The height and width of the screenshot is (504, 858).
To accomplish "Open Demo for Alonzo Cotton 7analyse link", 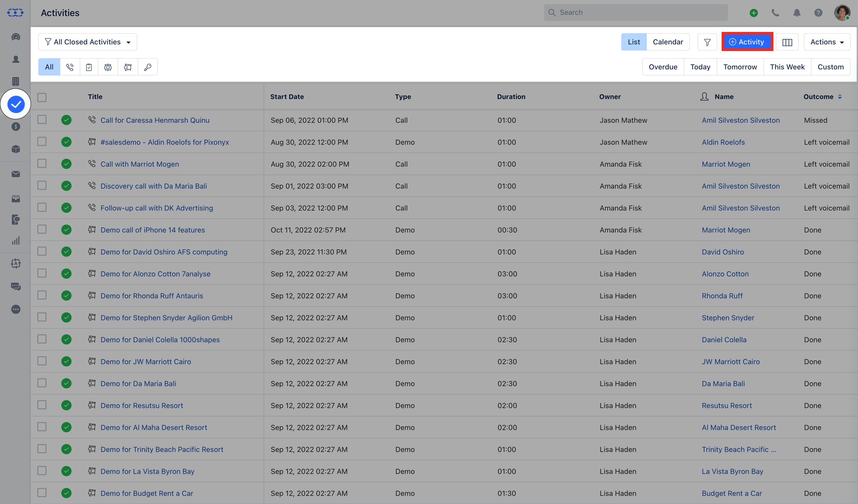I will click(x=155, y=274).
